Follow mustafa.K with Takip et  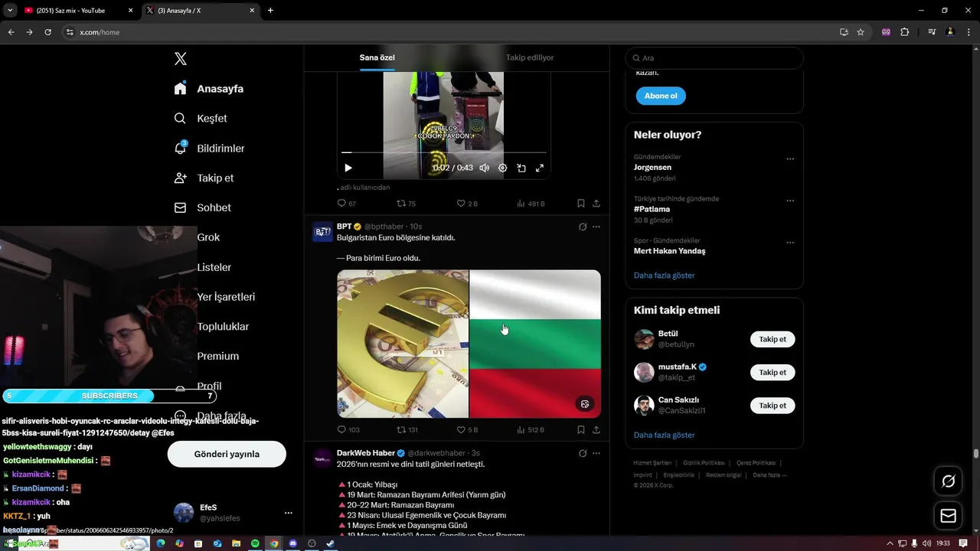pos(773,373)
